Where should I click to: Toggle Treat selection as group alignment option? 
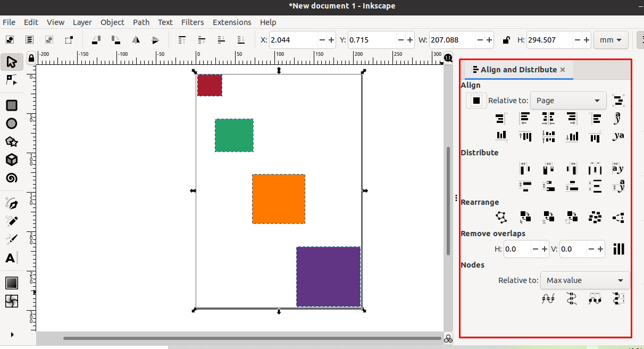click(x=476, y=100)
